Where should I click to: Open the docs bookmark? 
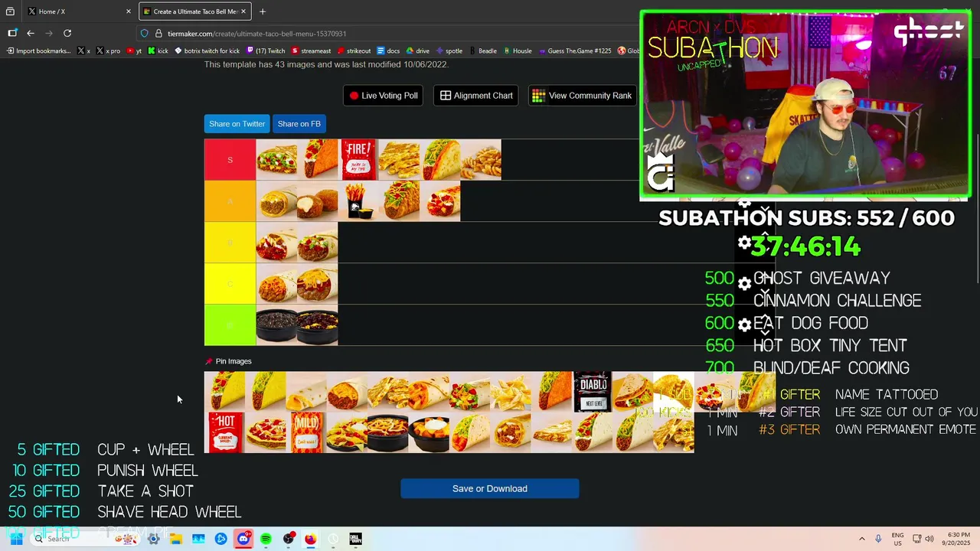[389, 51]
